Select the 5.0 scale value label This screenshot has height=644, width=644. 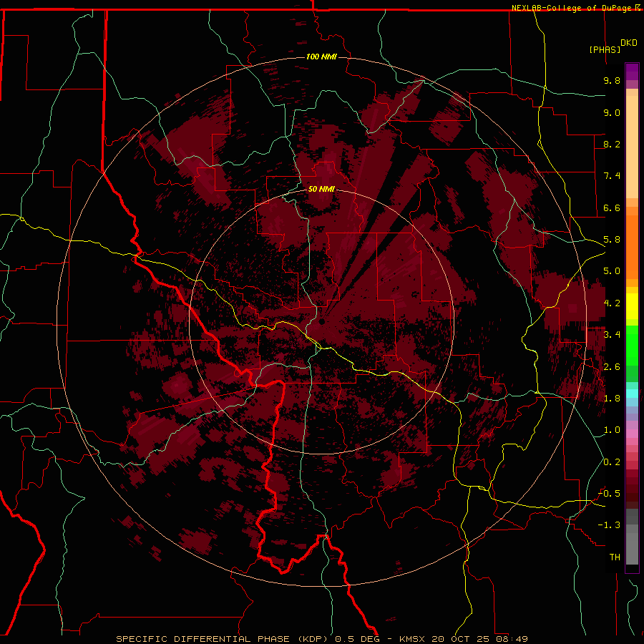[x=612, y=271]
